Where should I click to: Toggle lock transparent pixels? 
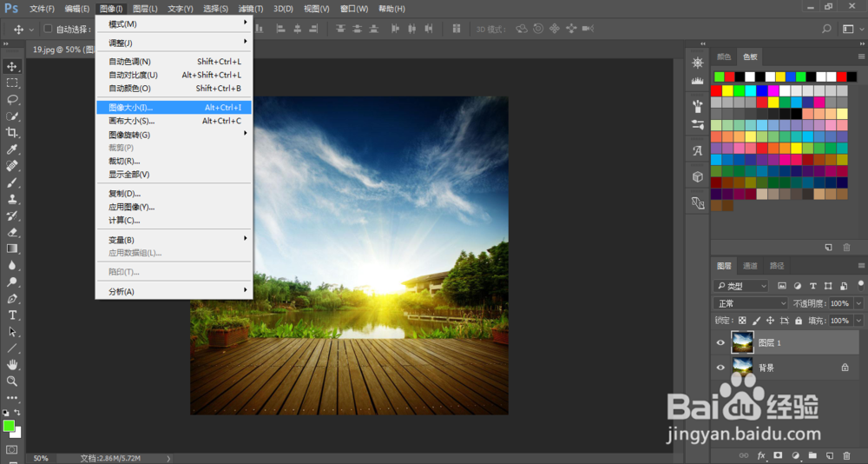coord(742,321)
